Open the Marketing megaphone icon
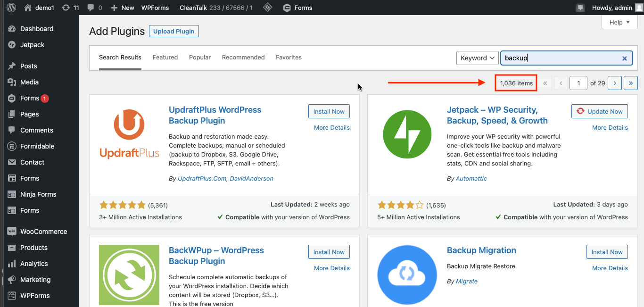This screenshot has width=644, height=307. pos(12,280)
